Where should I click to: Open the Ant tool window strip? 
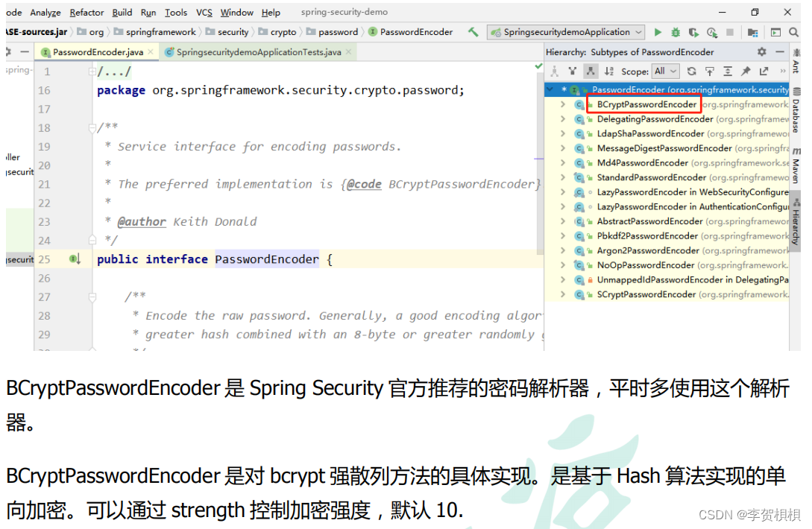click(796, 61)
